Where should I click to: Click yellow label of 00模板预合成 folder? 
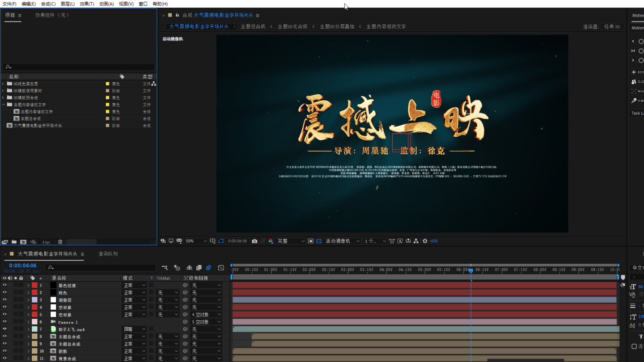pos(107,97)
